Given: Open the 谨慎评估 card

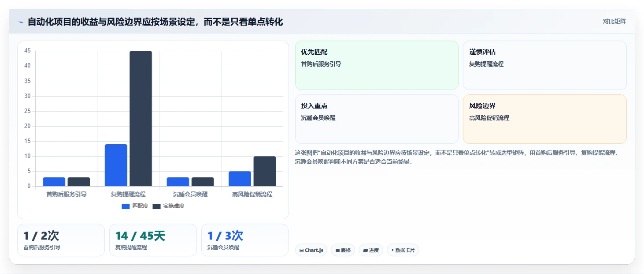Looking at the screenshot, I should click(x=545, y=65).
